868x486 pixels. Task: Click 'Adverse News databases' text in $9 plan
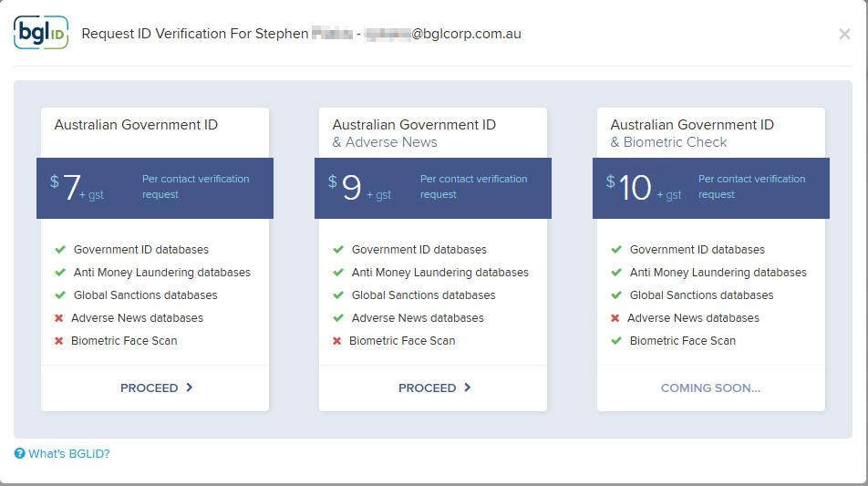(x=418, y=318)
